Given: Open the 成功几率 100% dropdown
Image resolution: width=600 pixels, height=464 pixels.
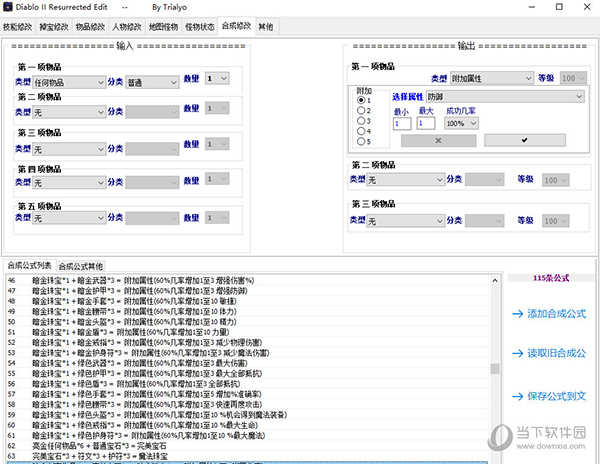Looking at the screenshot, I should (461, 123).
